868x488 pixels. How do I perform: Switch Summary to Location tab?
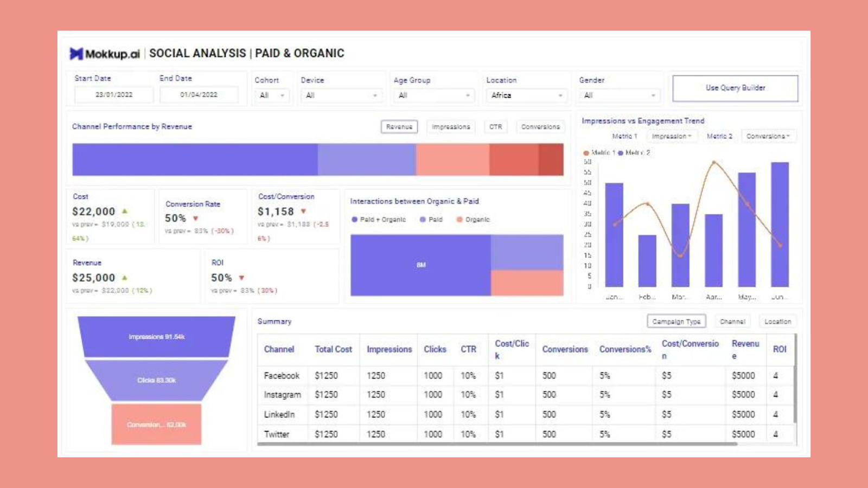[x=778, y=322]
